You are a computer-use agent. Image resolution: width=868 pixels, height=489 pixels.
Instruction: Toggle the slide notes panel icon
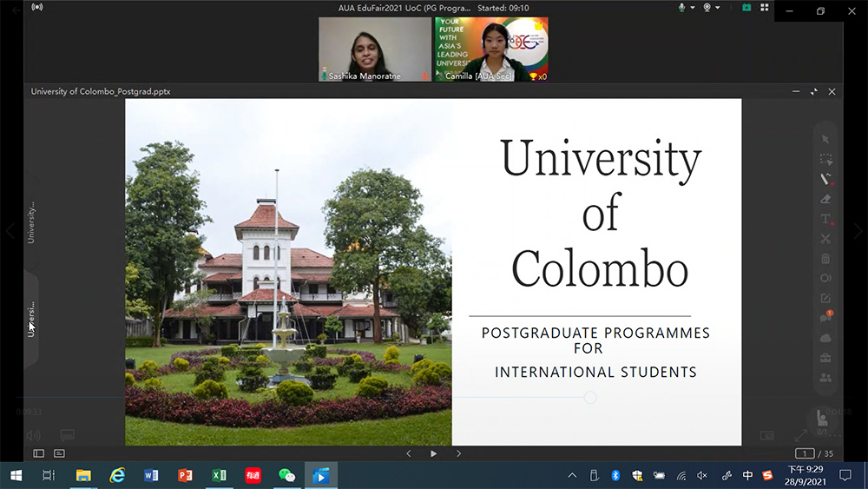pos(59,453)
